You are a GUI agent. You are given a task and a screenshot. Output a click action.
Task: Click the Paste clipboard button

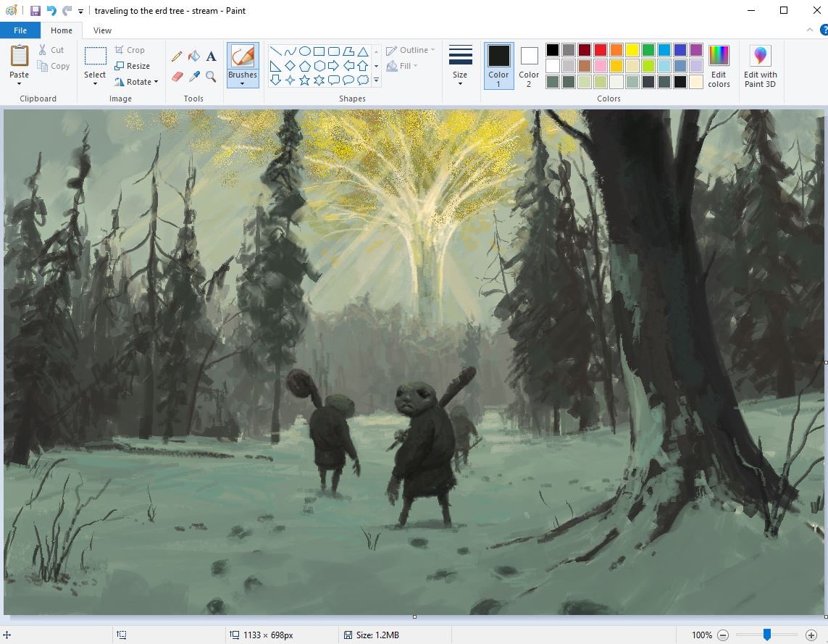tap(20, 57)
